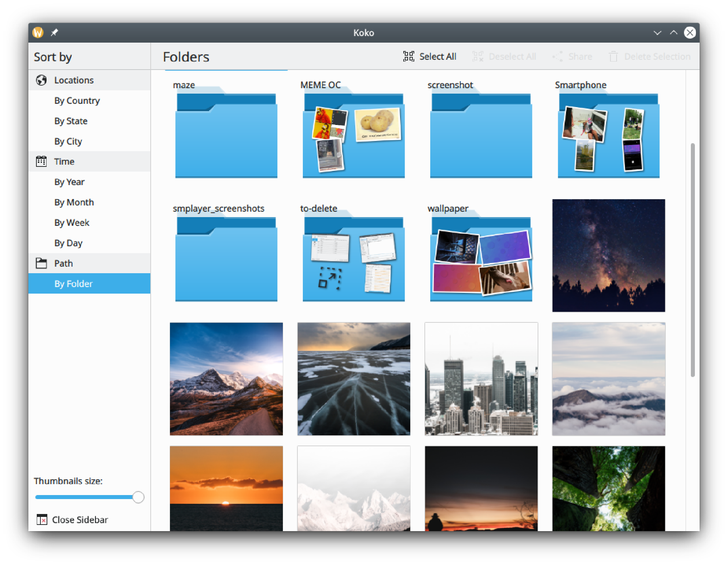
Task: Click the Path folder icon in sidebar
Action: click(x=41, y=263)
